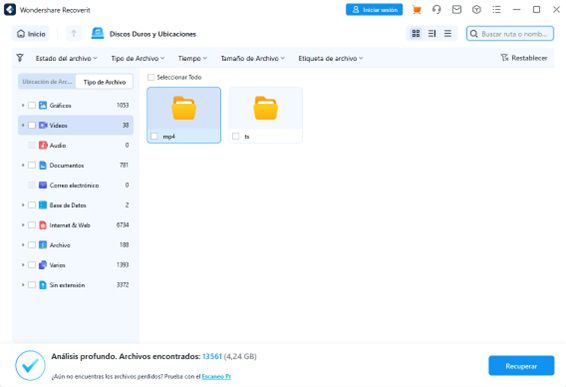This screenshot has height=387, width=566.
Task: Click the Internet & Web category icon
Action: tap(43, 225)
